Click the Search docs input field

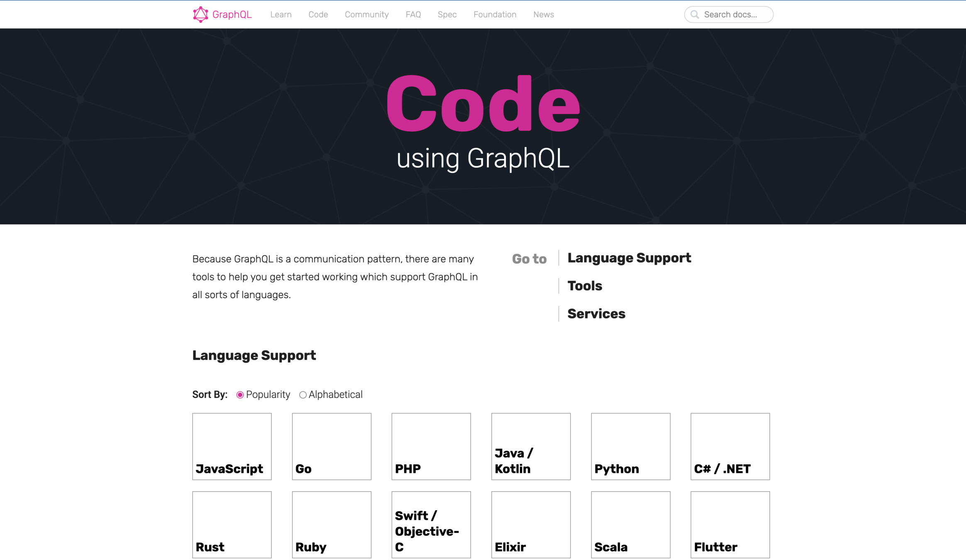pos(734,15)
